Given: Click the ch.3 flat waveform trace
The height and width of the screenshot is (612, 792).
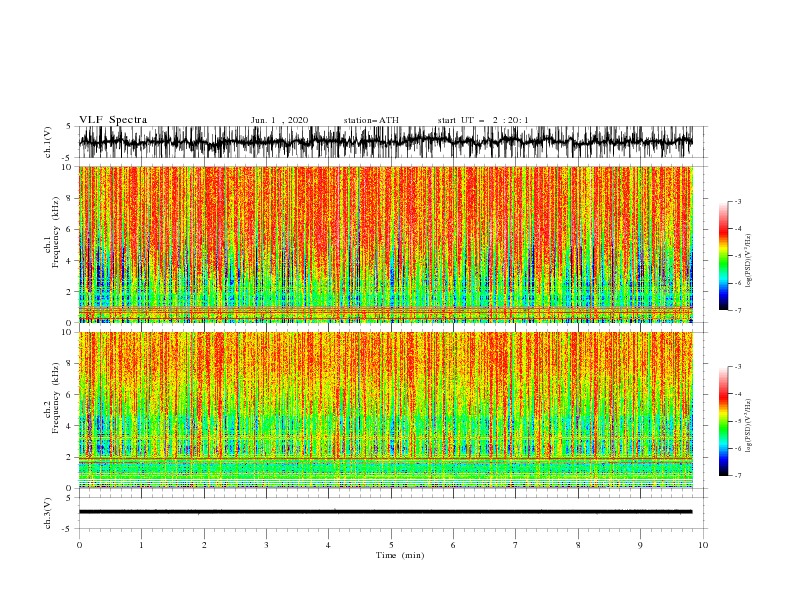Looking at the screenshot, I should [x=386, y=512].
